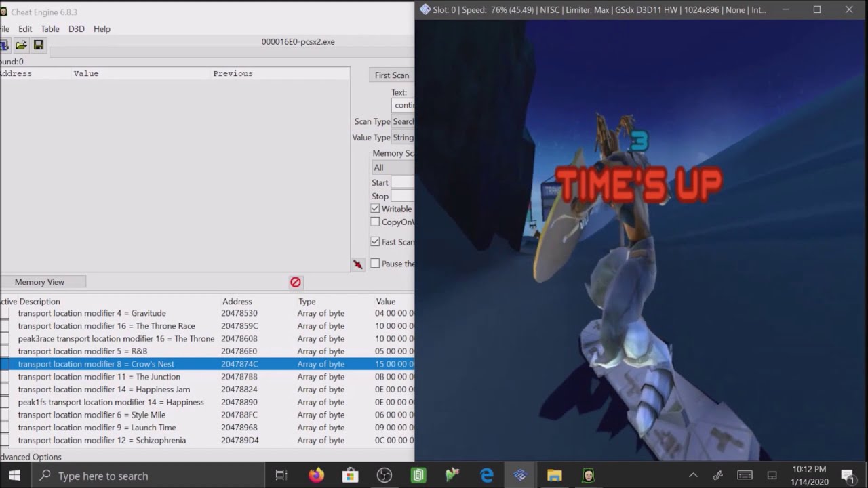Click the red arrow add-to-list icon
Viewport: 868px width, 488px height.
click(x=358, y=264)
